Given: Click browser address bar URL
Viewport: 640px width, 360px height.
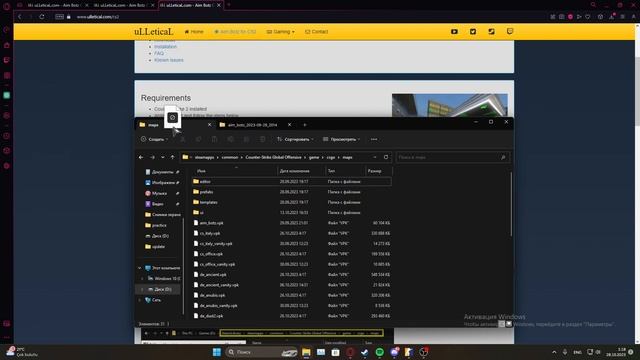Looking at the screenshot, I should 98,17.
